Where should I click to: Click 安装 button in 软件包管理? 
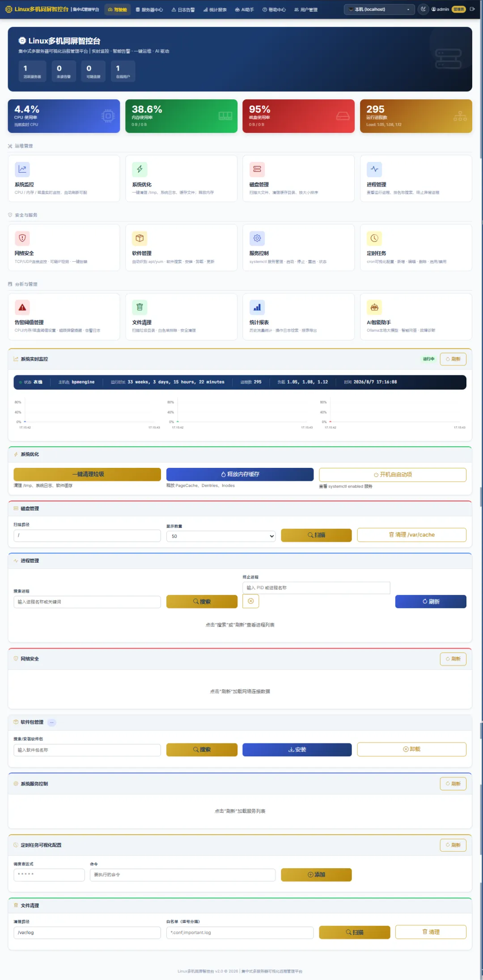[x=297, y=749]
